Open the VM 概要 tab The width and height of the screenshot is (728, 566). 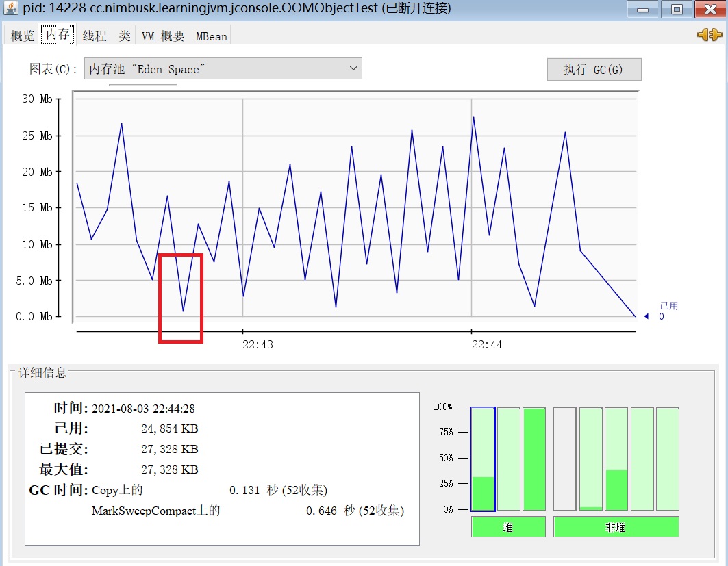tap(163, 36)
